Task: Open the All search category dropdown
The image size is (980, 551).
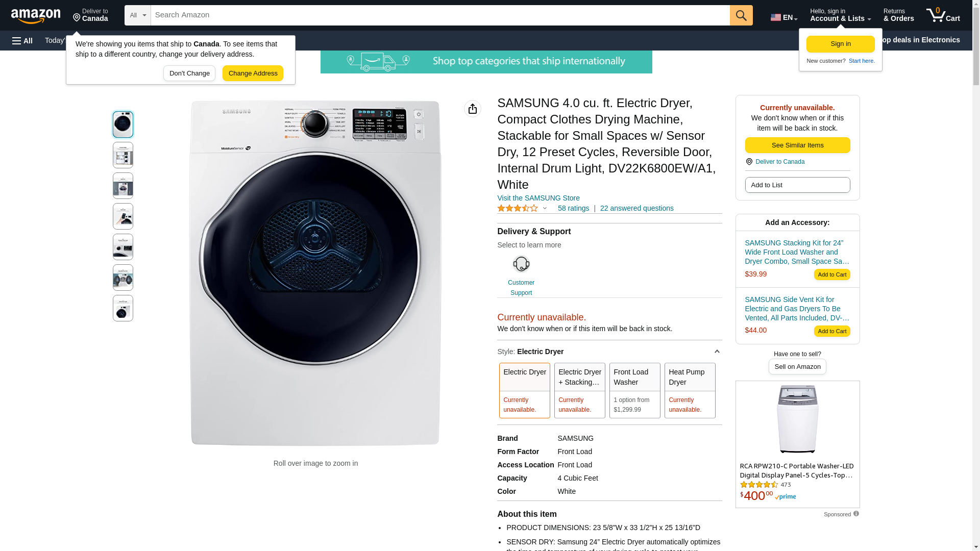Action: coord(138,15)
